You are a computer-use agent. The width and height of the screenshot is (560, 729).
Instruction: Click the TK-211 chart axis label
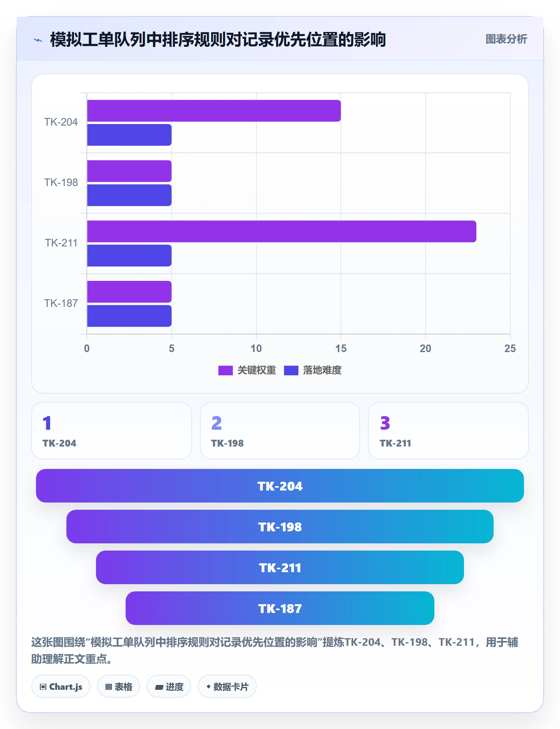pyautogui.click(x=61, y=243)
